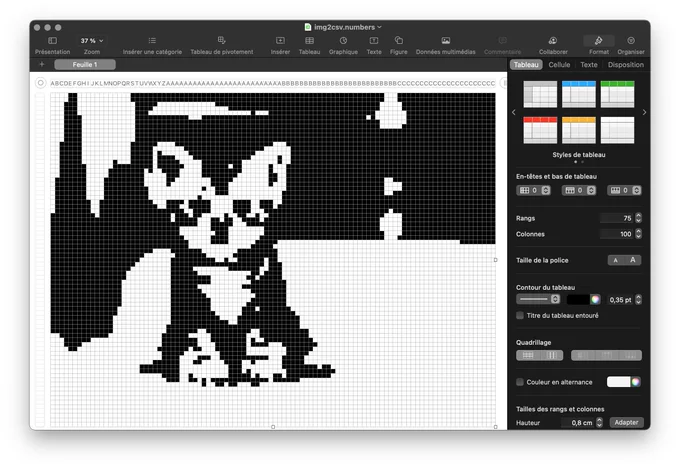Select the green header table style
Image resolution: width=680 pixels, height=469 pixels.
(617, 94)
